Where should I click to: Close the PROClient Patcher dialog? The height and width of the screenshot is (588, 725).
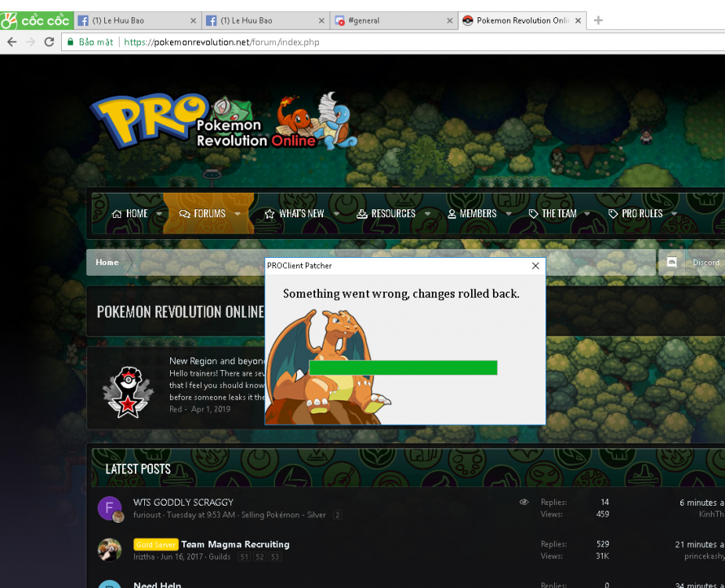pyautogui.click(x=535, y=266)
